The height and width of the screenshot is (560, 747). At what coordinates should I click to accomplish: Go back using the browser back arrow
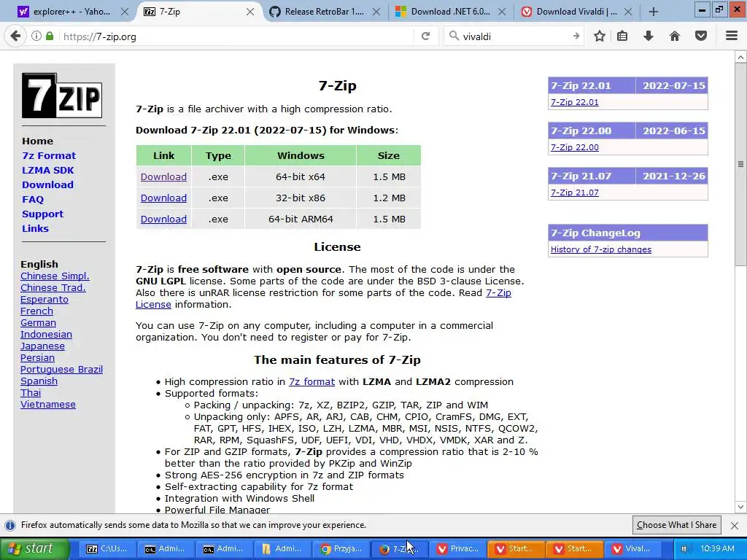tap(15, 36)
